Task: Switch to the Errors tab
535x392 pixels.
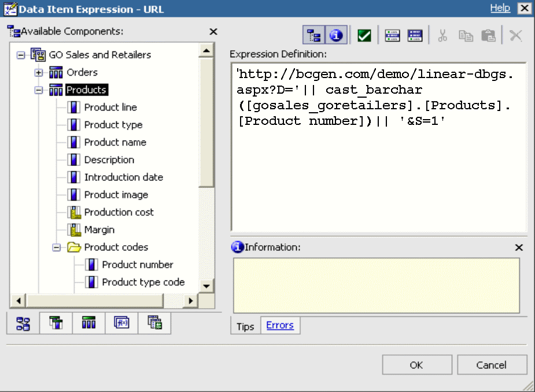Action: click(x=280, y=326)
